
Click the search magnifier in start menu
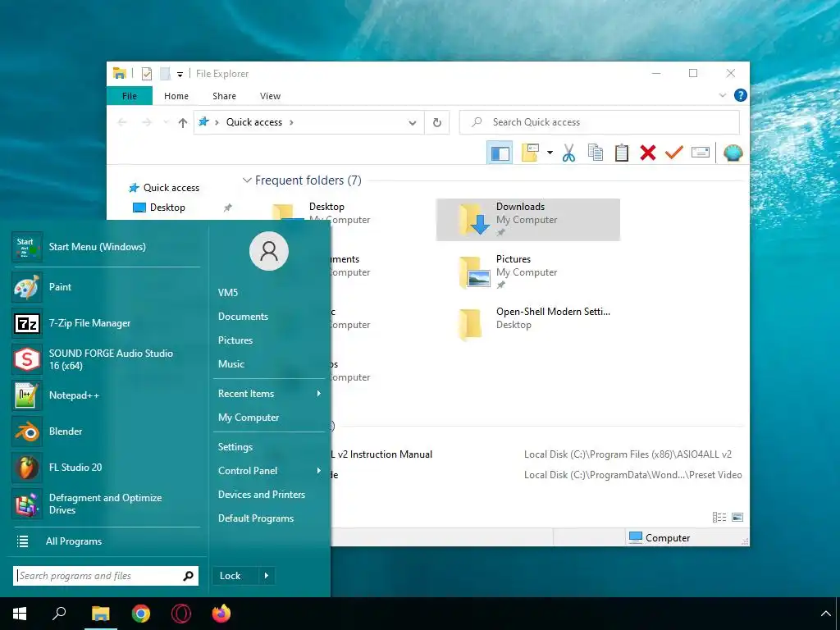188,576
